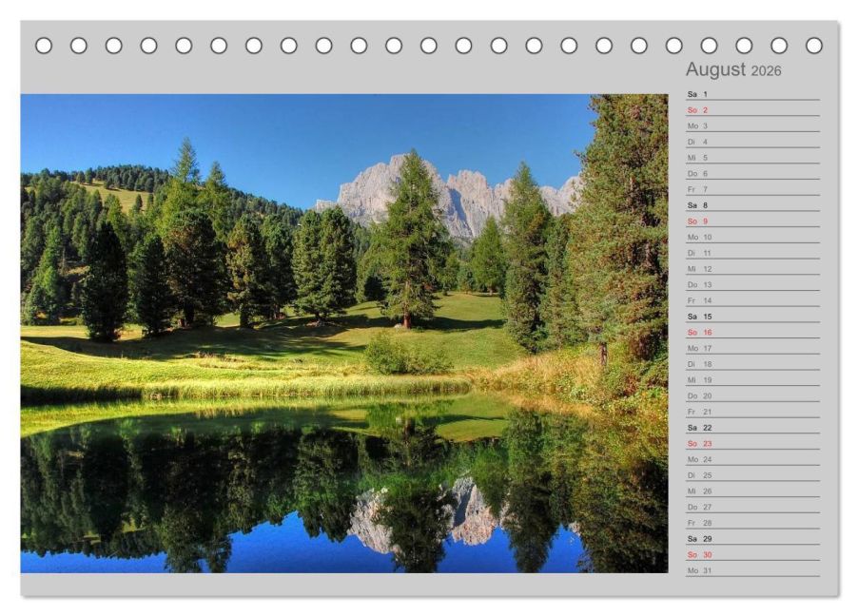Select the 'So 2' calendar row
Image resolution: width=858 pixels, height=616 pixels.
(753, 110)
